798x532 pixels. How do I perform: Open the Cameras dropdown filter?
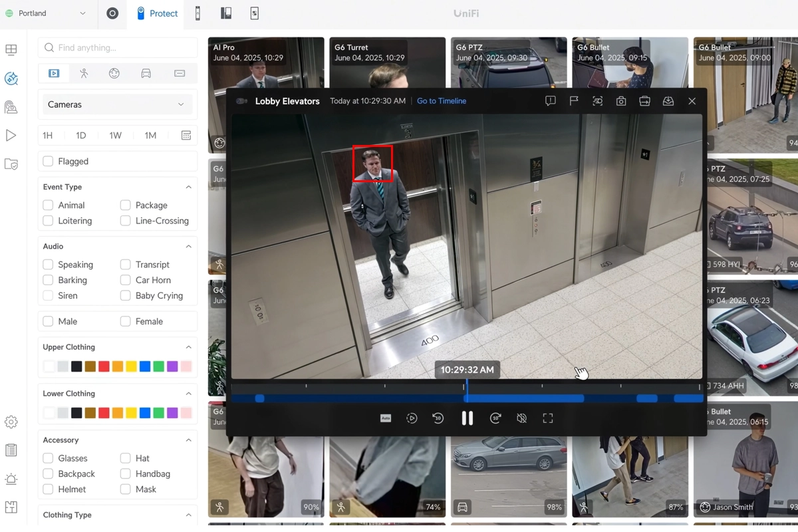coord(117,104)
